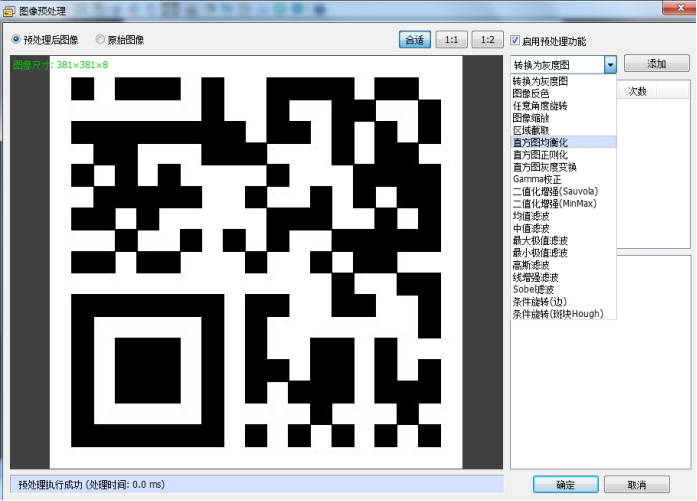Choose 图像反色 from the list
Image resolution: width=697 pixels, height=501 pixels.
(564, 93)
